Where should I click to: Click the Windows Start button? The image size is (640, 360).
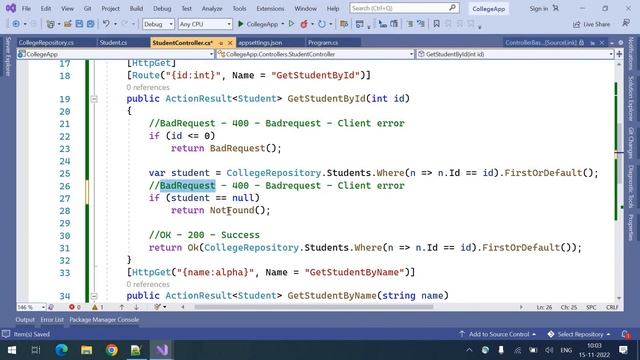point(12,350)
